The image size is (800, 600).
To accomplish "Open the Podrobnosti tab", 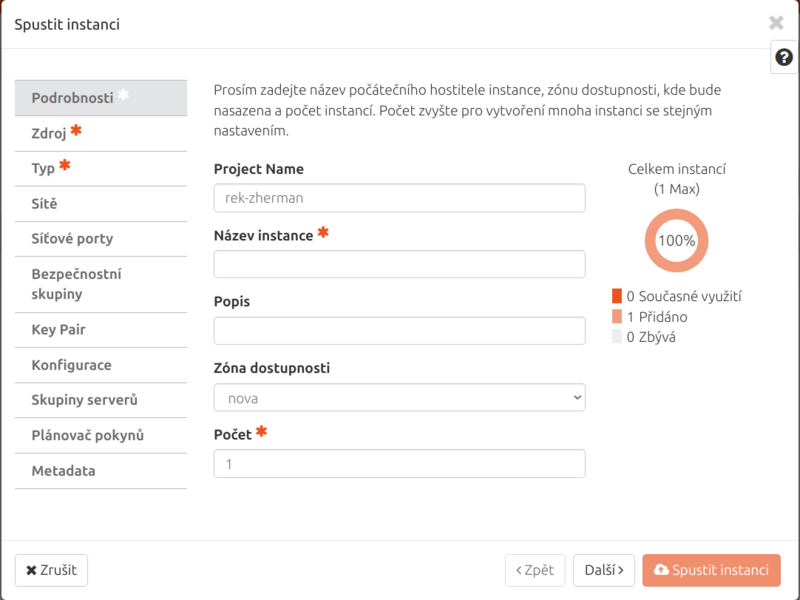I will [x=100, y=98].
